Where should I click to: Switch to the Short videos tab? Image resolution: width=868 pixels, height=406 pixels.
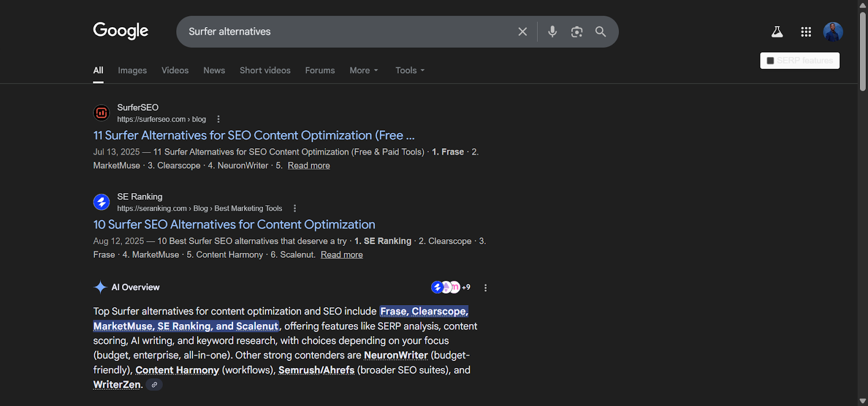point(265,71)
